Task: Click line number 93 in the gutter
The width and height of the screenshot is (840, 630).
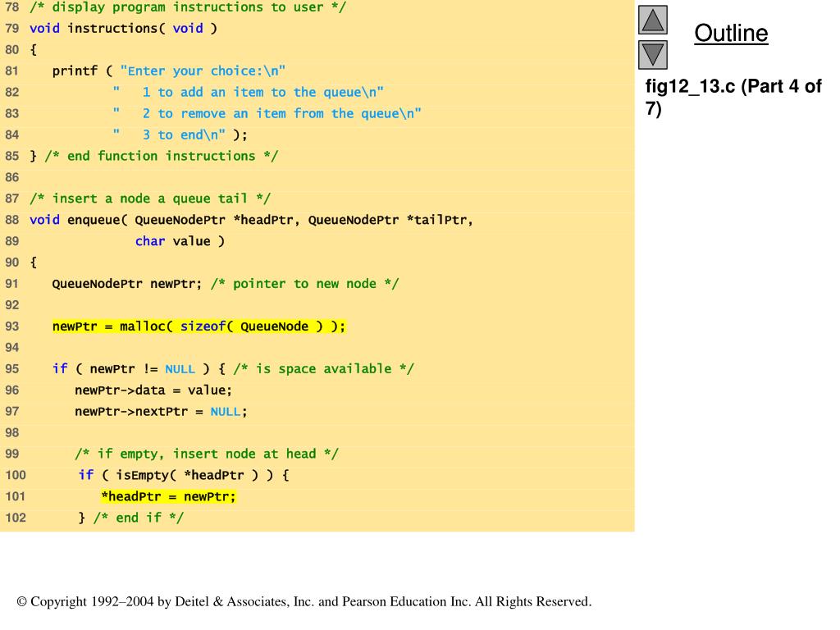Action: point(11,326)
